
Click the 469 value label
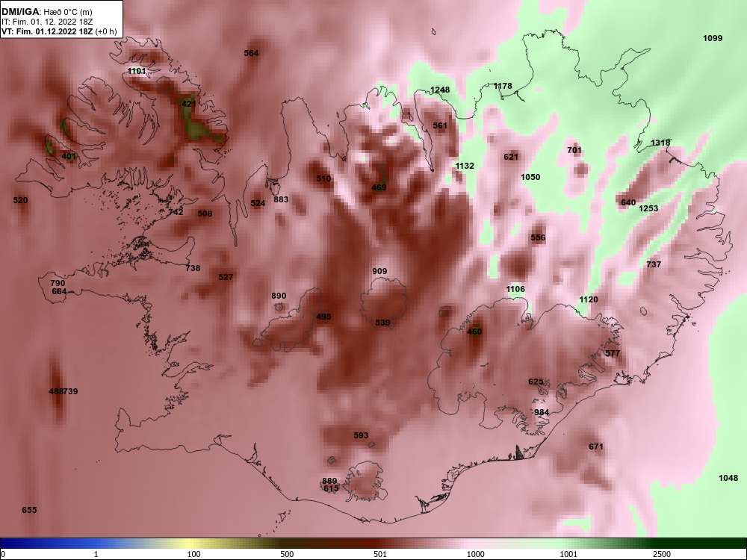click(x=379, y=187)
